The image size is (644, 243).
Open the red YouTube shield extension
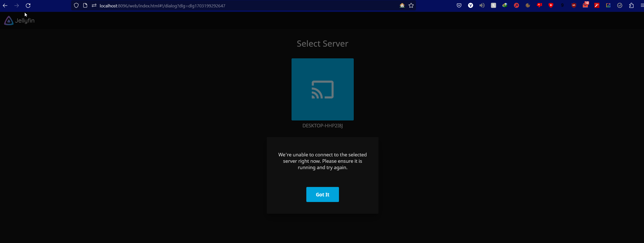pyautogui.click(x=551, y=6)
